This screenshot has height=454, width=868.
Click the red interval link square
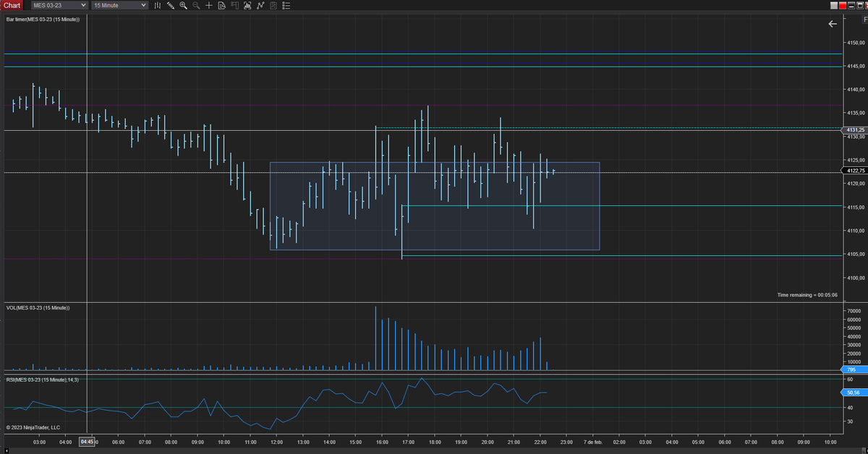[843, 5]
